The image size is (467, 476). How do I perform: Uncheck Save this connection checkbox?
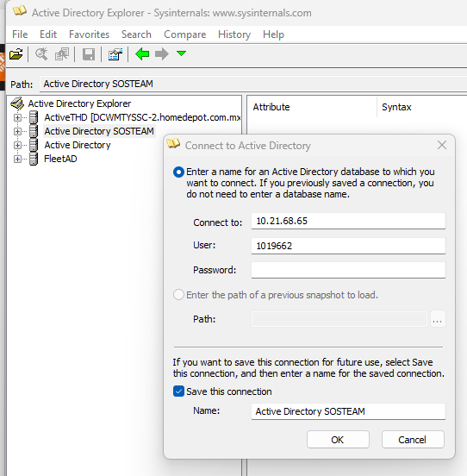(x=178, y=391)
